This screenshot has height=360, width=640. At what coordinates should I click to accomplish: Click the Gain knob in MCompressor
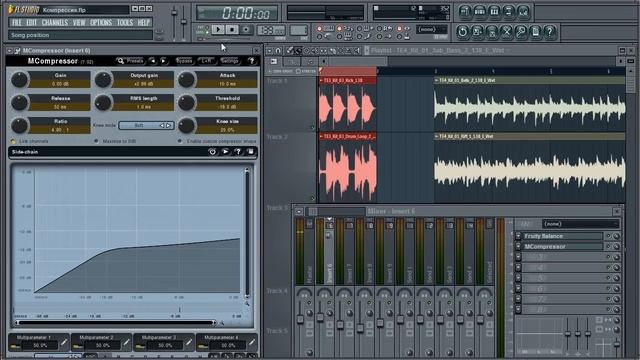tap(19, 80)
